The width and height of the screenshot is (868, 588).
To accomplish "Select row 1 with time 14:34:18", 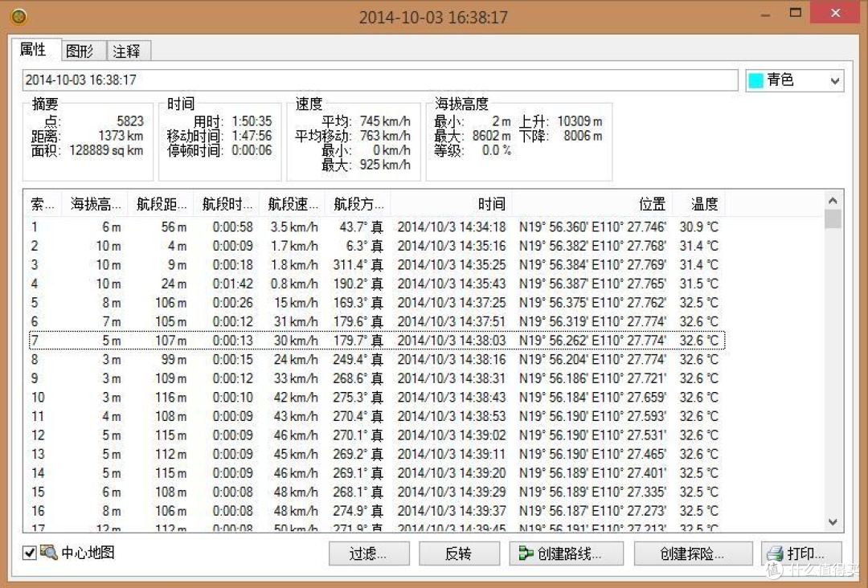I will [376, 227].
